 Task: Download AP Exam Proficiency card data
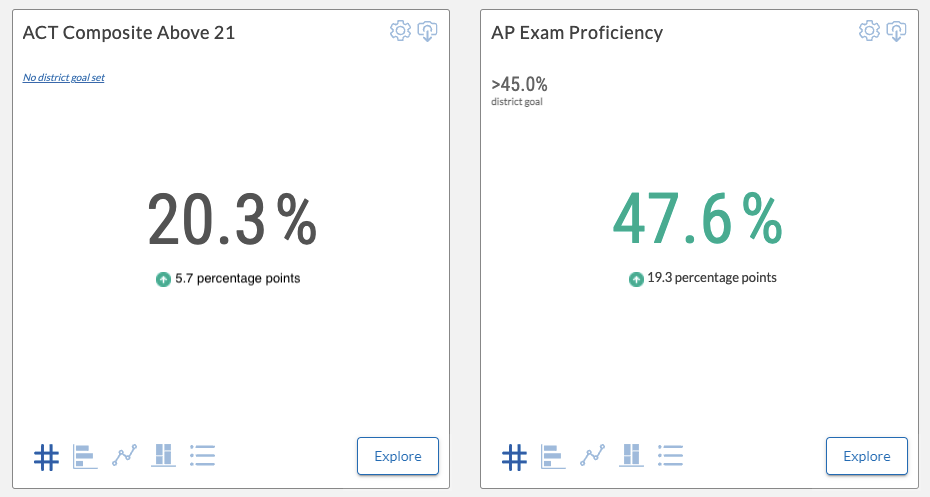pos(896,31)
